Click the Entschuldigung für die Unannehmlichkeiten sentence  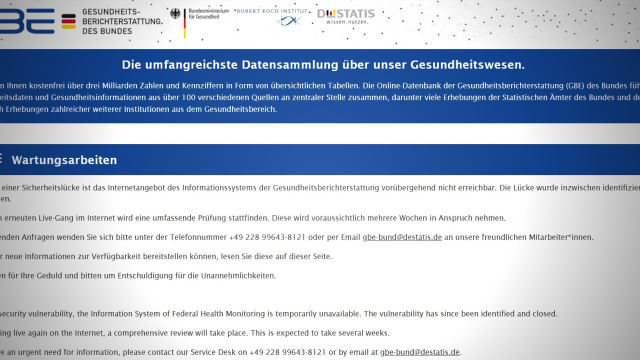[x=138, y=276]
